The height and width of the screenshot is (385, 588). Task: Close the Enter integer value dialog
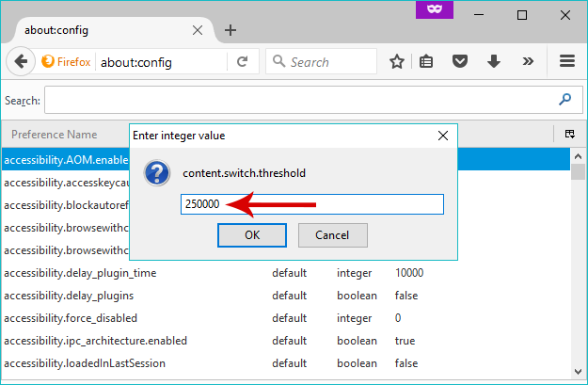coord(443,136)
